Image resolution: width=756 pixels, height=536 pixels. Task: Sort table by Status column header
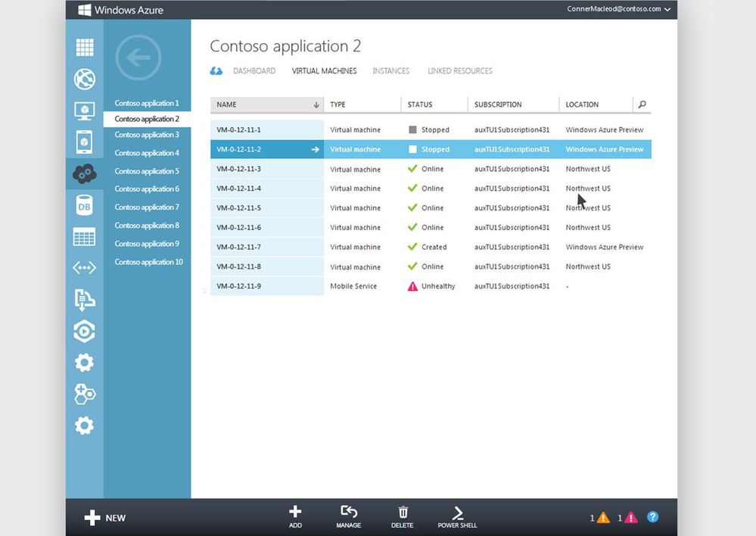434,104
